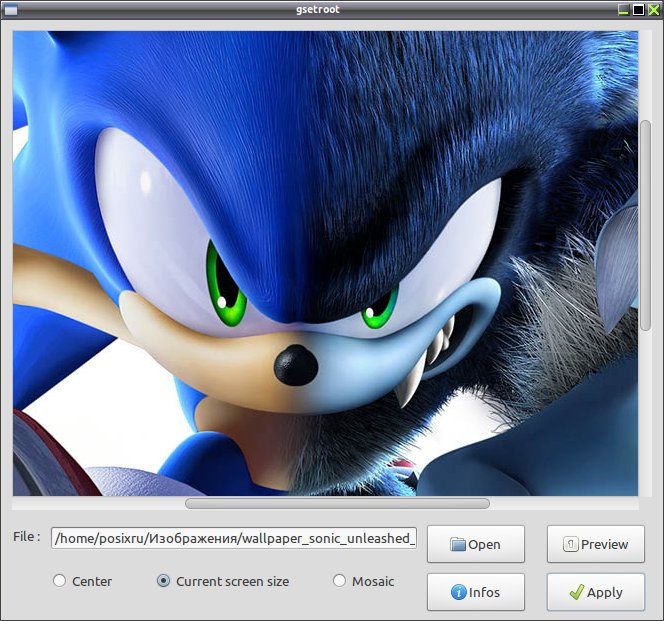664x621 pixels.
Task: Click the File path input field
Action: tap(234, 538)
